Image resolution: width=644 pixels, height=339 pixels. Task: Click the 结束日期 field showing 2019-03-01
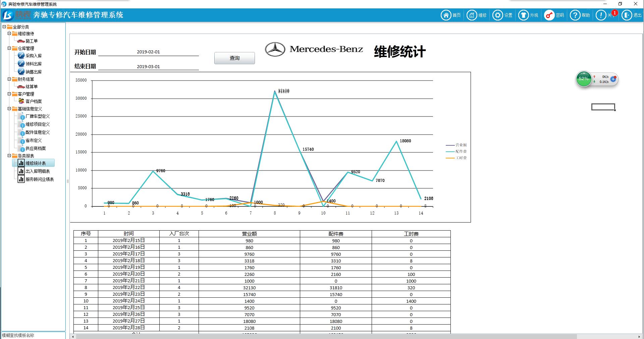click(x=148, y=66)
